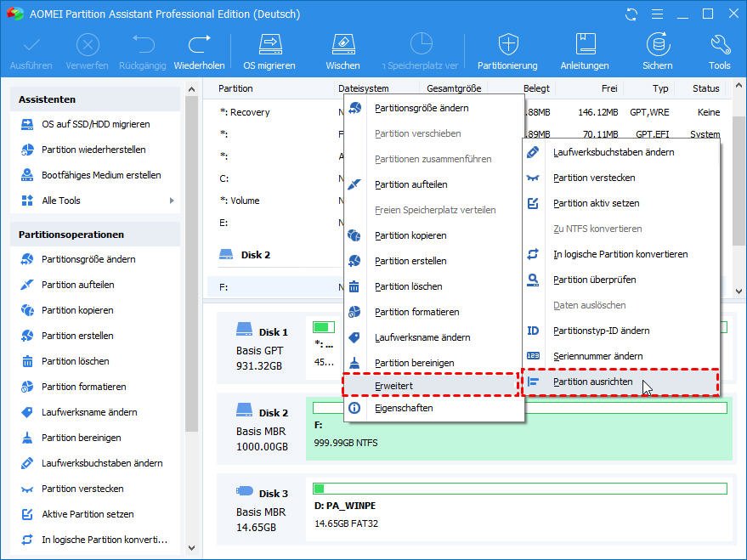The width and height of the screenshot is (747, 560).
Task: Click the Gesamtgröße column header
Action: pos(454,88)
